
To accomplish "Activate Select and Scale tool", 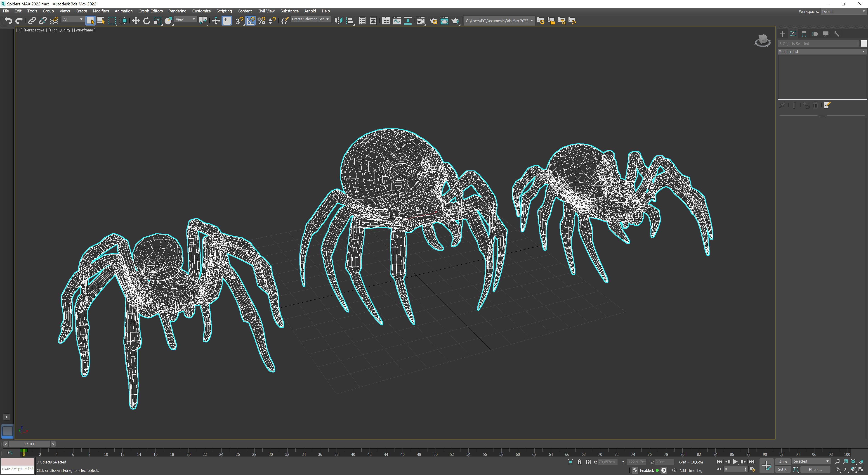I will click(157, 21).
